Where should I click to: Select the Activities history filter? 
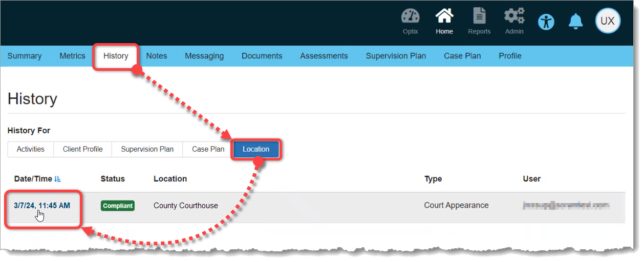click(31, 149)
